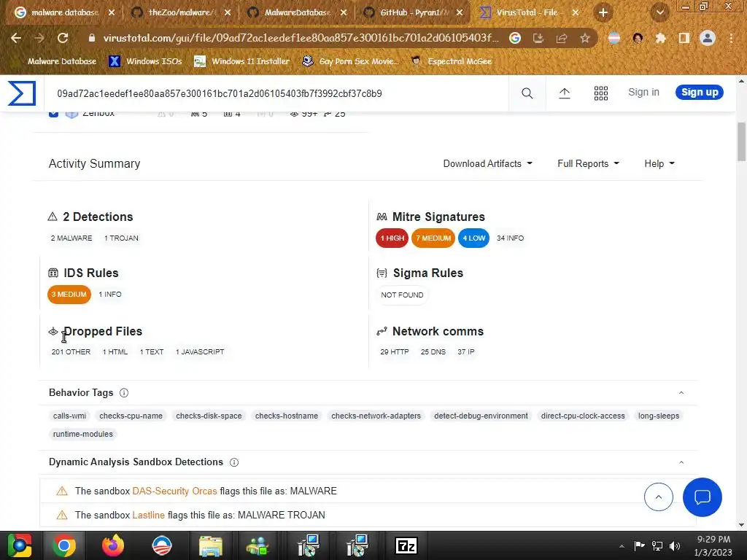The height and width of the screenshot is (560, 747).
Task: Open Full Reports dropdown
Action: (x=589, y=164)
